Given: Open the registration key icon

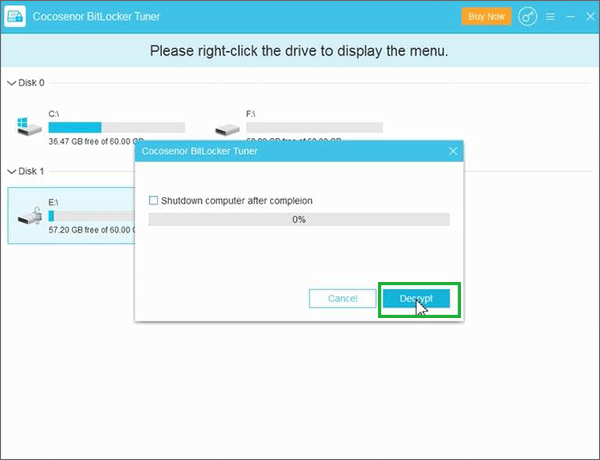Looking at the screenshot, I should point(527,16).
